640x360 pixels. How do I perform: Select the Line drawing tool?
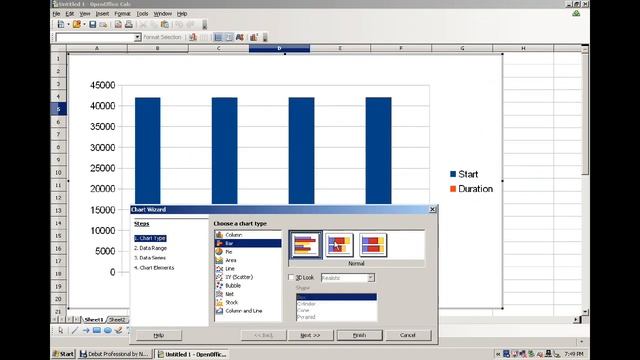75,330
